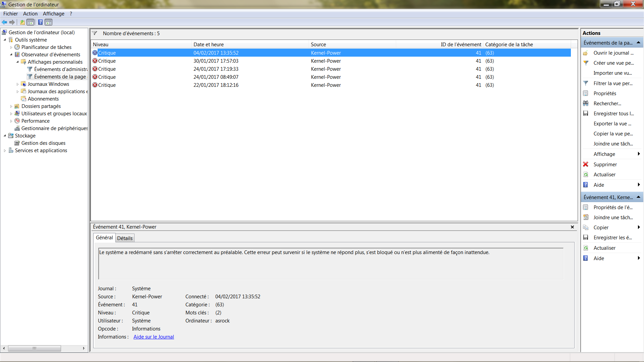Toggle the Actions pane toolbar button
Viewport: 644px width, 362px height.
(49, 22)
